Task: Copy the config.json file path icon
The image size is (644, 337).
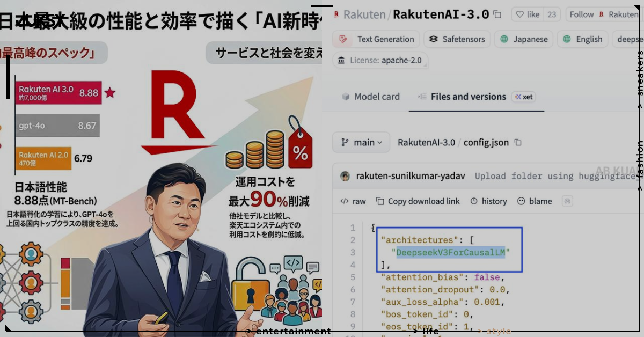Action: pyautogui.click(x=517, y=142)
